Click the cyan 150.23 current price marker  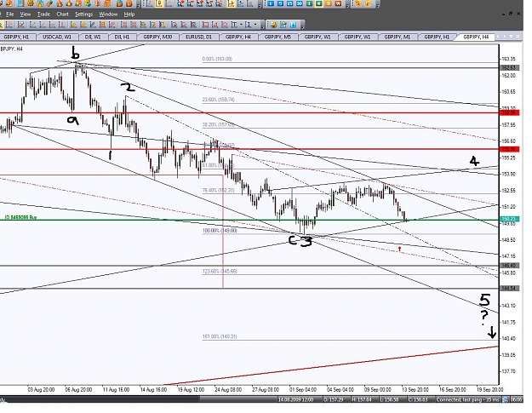509,219
